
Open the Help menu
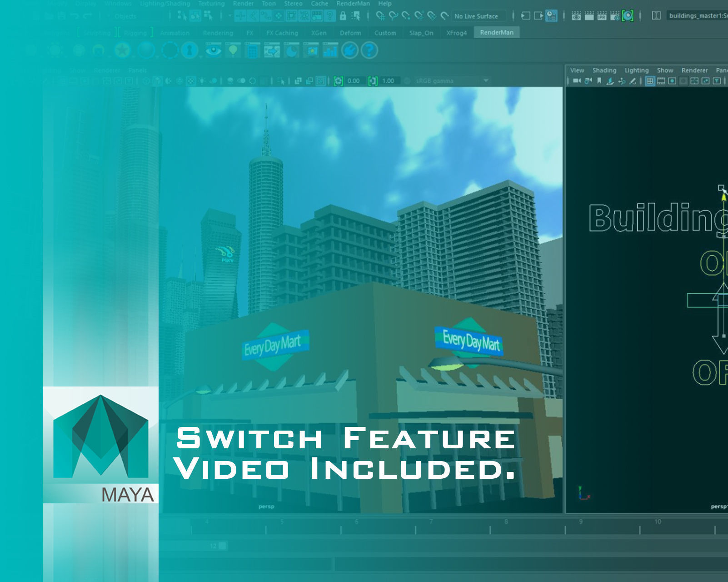(x=385, y=4)
